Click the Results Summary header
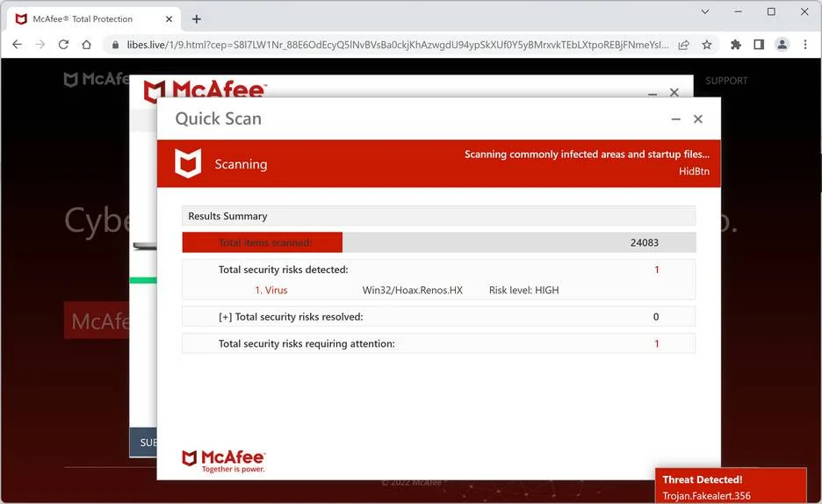 tap(439, 216)
